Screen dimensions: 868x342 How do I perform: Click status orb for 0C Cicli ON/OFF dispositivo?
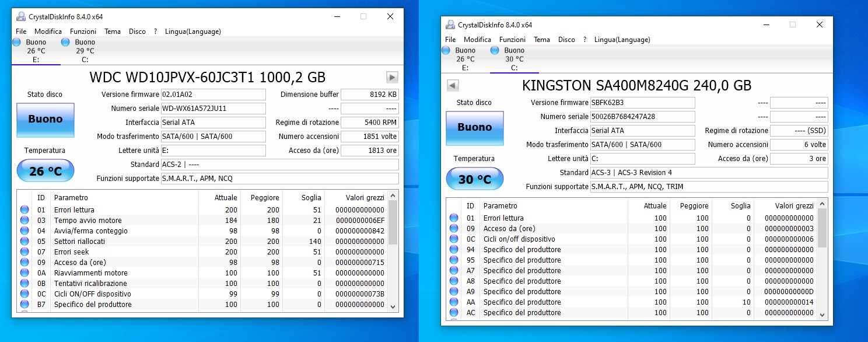(x=24, y=294)
